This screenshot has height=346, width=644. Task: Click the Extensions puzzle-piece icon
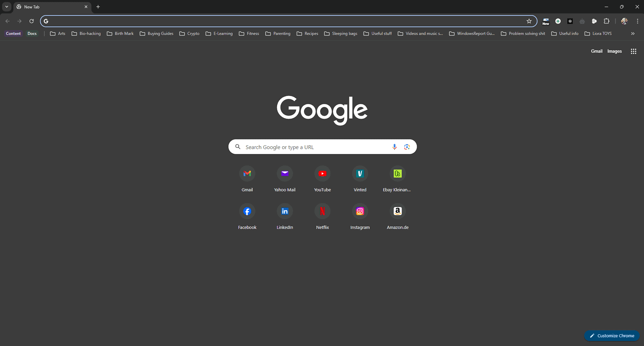click(606, 21)
